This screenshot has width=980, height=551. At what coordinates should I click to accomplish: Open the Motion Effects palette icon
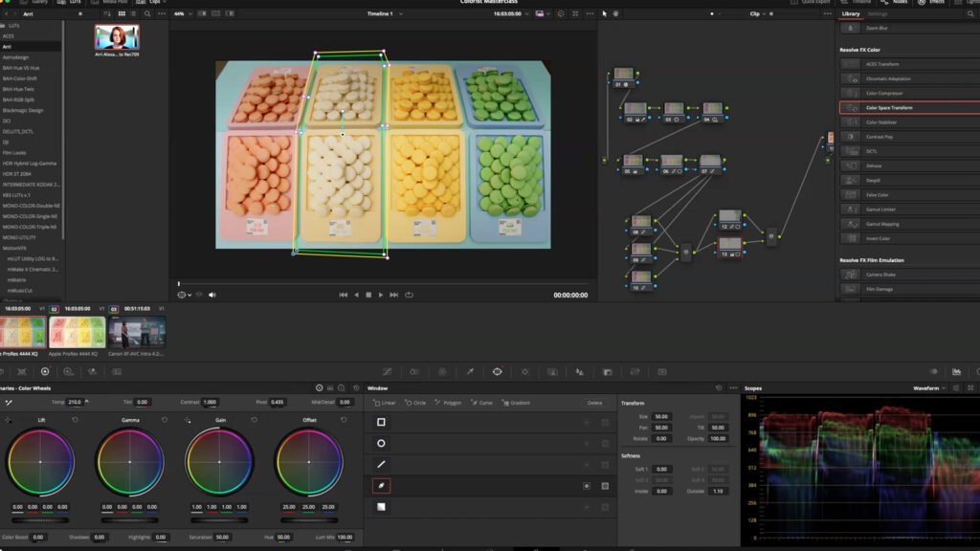click(116, 372)
